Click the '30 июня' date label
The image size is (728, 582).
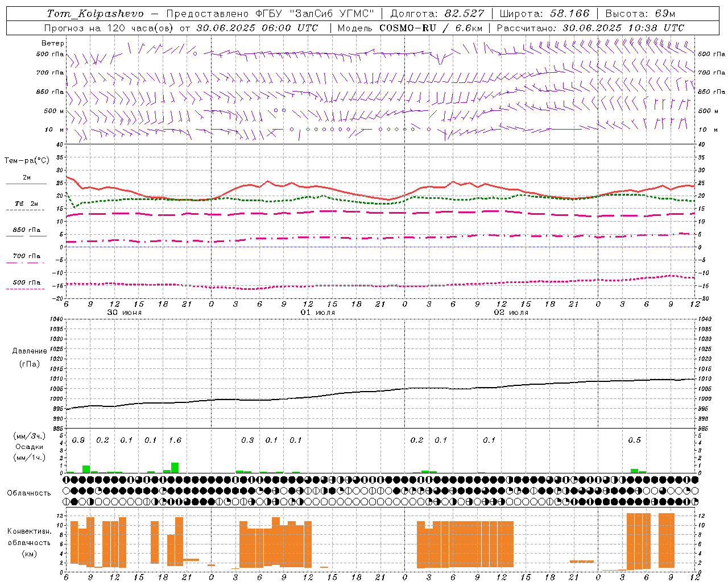(x=125, y=313)
